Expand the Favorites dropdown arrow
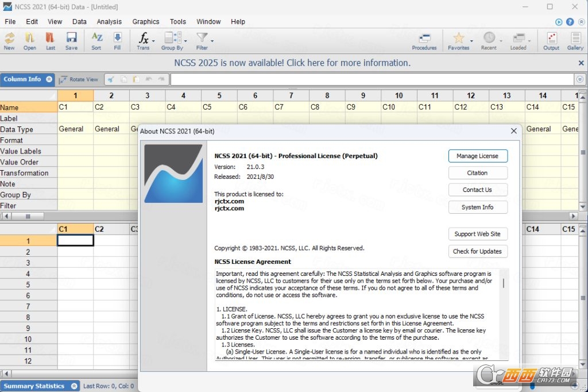This screenshot has width=588, height=392. tap(471, 41)
